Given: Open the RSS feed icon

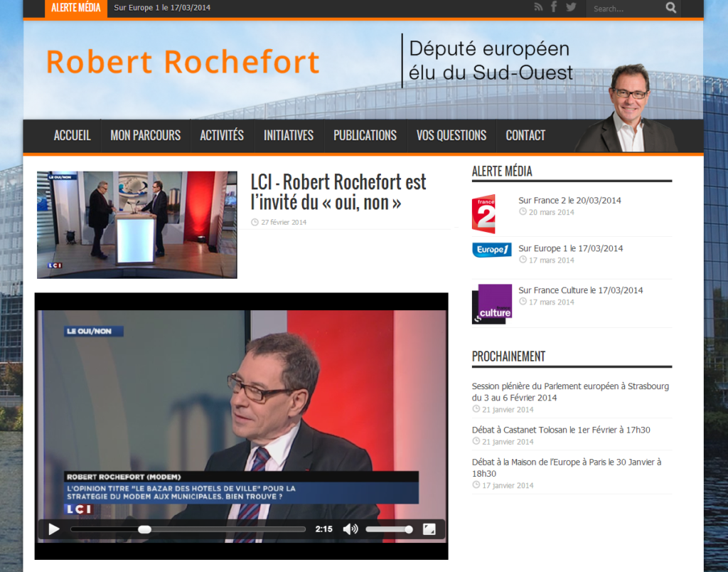Looking at the screenshot, I should tap(538, 7).
